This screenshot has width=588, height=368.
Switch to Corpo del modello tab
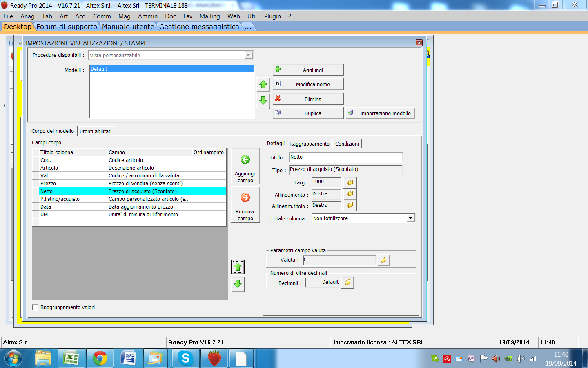(x=53, y=131)
